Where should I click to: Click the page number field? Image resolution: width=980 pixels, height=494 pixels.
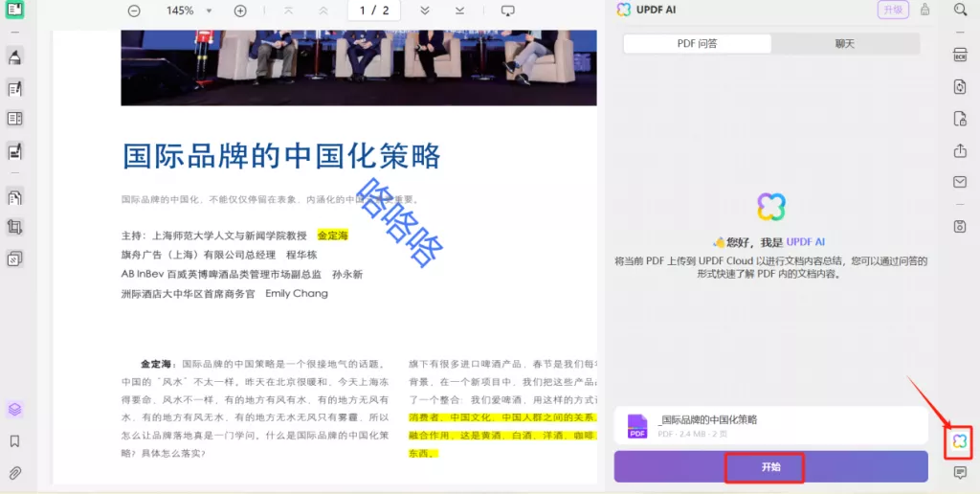(x=374, y=11)
